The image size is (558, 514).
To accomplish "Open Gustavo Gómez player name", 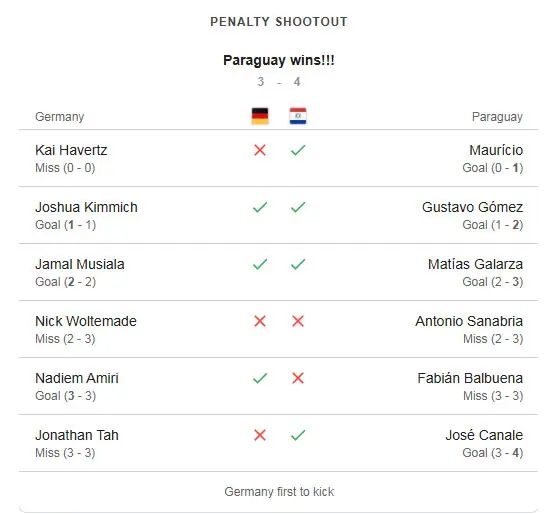I will pos(472,207).
